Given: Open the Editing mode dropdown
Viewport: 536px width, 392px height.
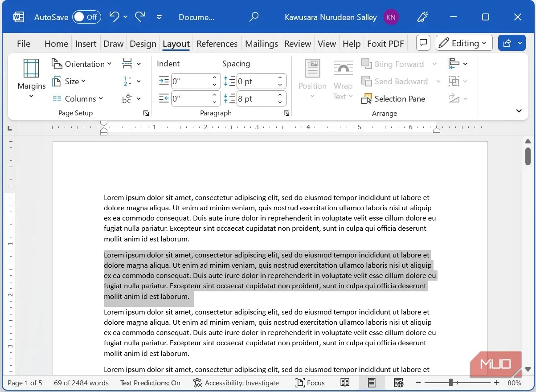Looking at the screenshot, I should click(x=464, y=43).
